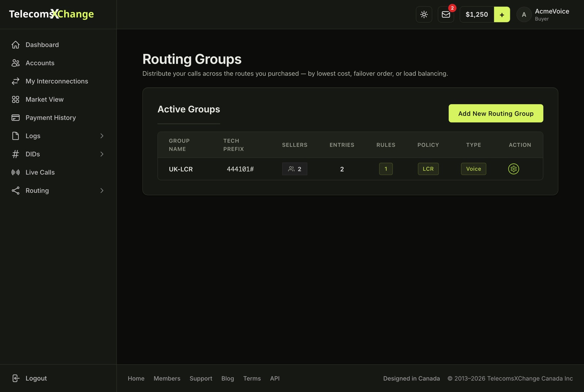Click the Action column header
584x392 pixels.
tap(520, 145)
